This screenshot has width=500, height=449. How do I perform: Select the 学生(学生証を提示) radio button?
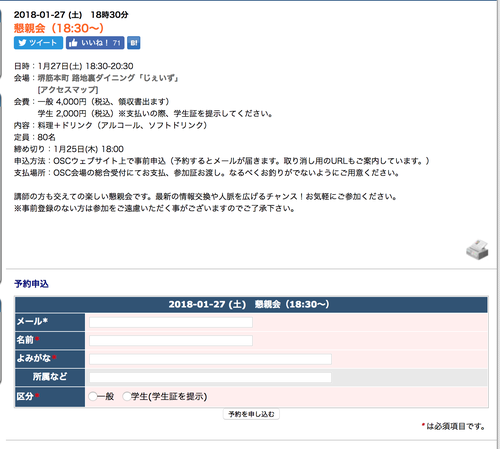[x=127, y=396]
